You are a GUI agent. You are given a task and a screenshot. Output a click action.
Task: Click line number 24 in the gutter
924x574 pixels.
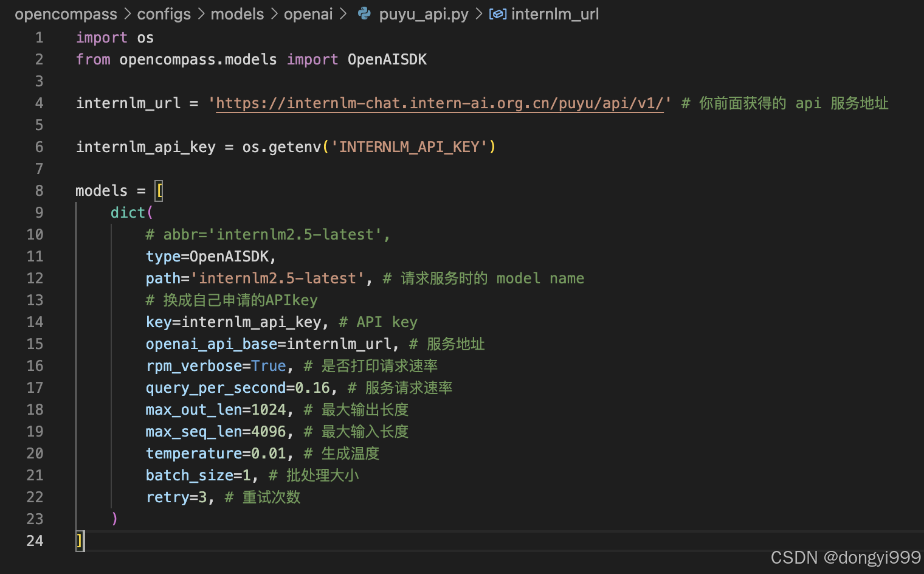[35, 541]
